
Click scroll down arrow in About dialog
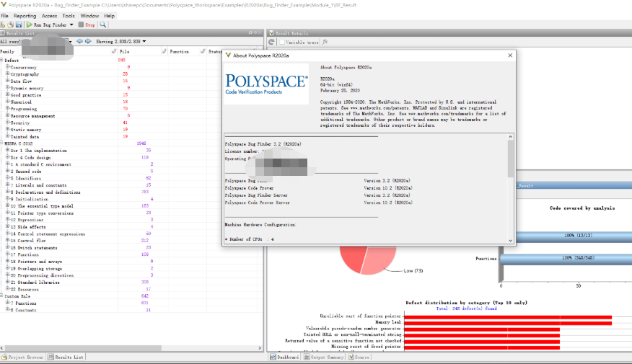click(510, 241)
